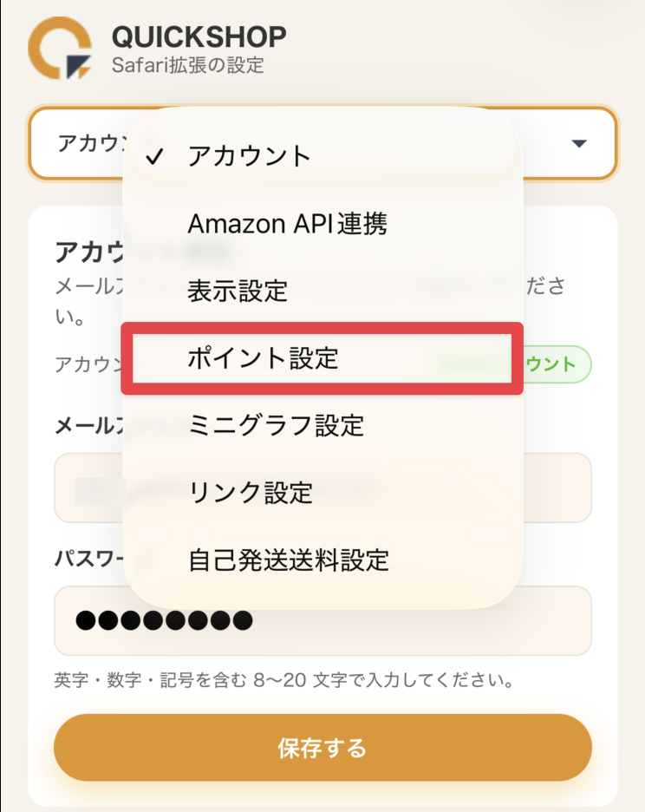Click the account section heading in the card
Screen dimensions: 645x812
point(87,251)
